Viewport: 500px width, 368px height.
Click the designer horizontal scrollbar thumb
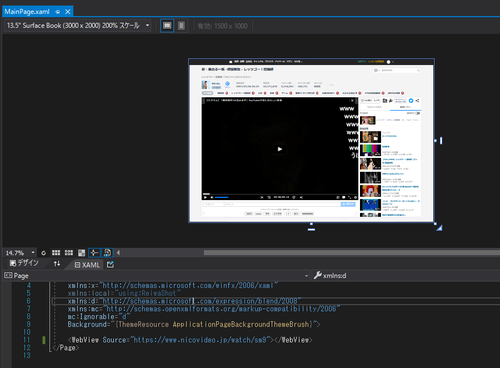point(352,253)
